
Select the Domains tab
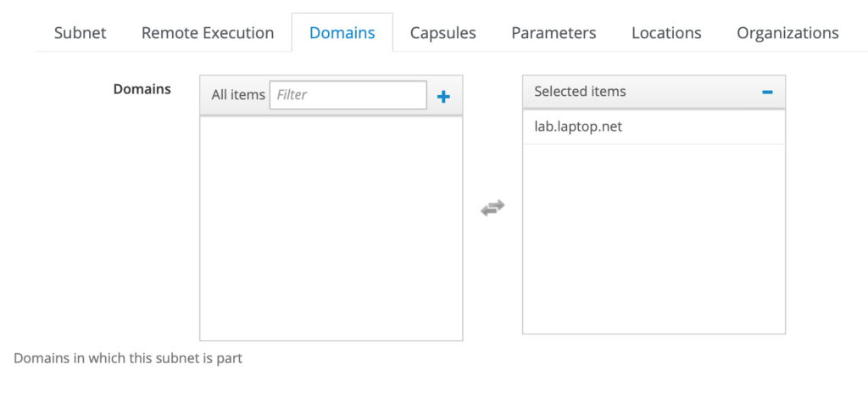[342, 33]
